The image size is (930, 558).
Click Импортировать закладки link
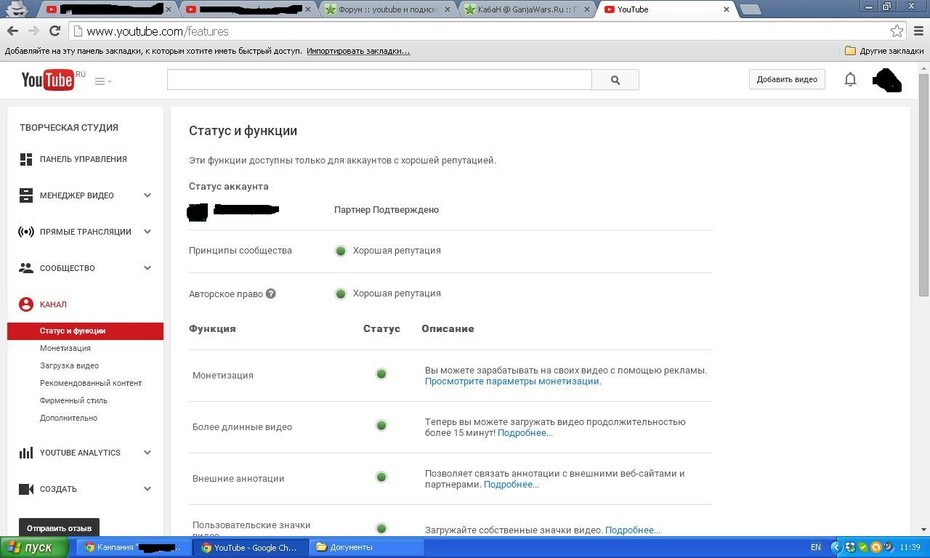tap(358, 51)
